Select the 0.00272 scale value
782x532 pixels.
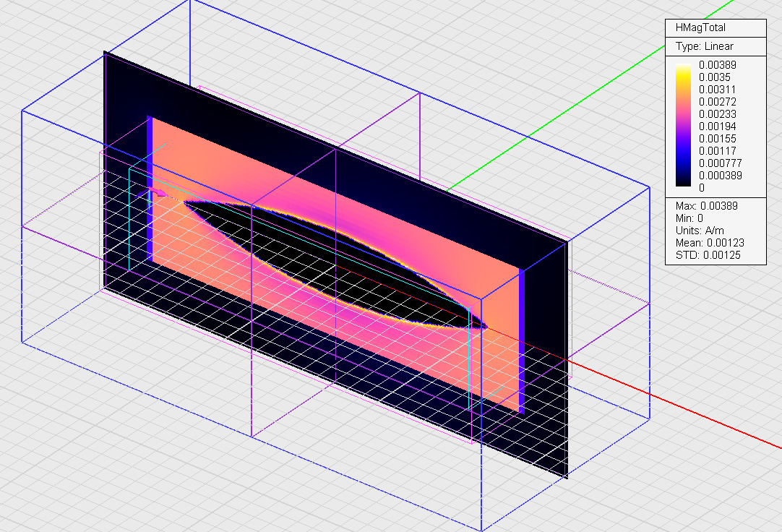click(x=717, y=102)
